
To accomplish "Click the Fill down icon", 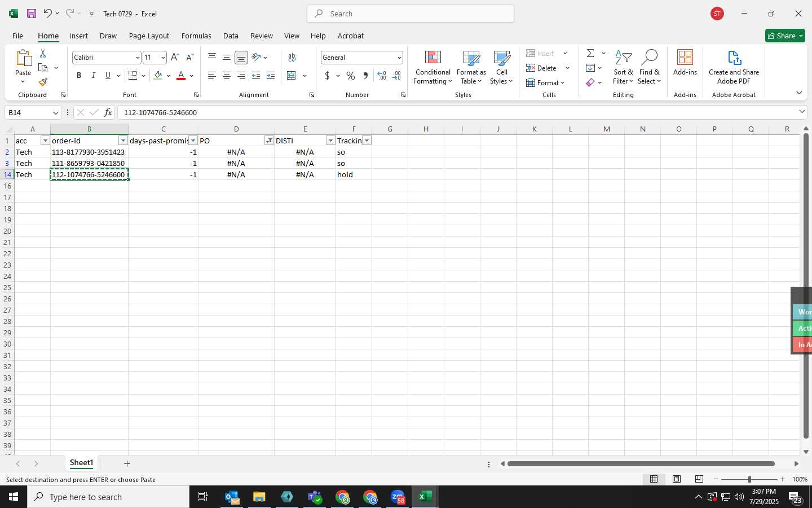I will click(x=590, y=68).
